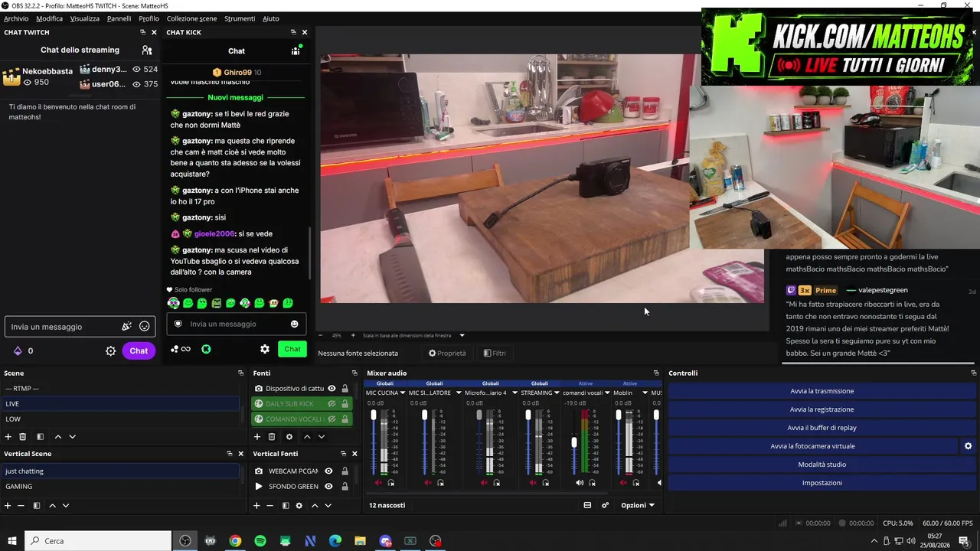The image size is (980, 551).
Task: Open the Kick chat viewers list icon
Action: tap(296, 51)
